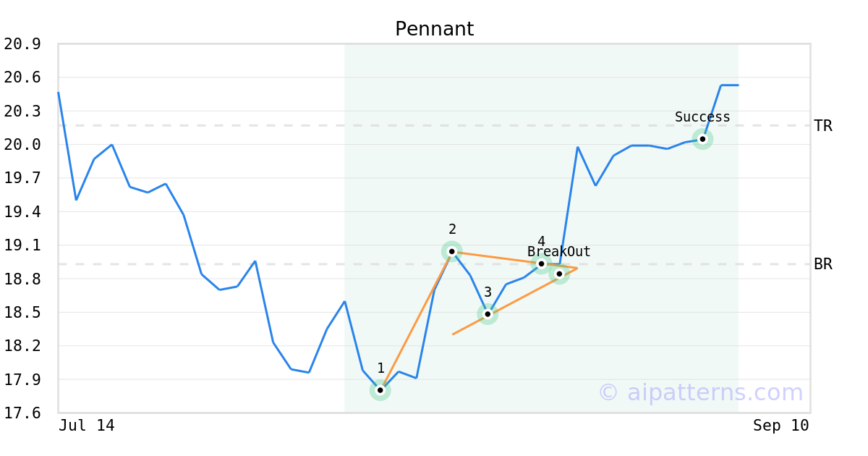Viewport: 868px width, 456px height.
Task: Select pattern point marker 3
Action: 488,314
